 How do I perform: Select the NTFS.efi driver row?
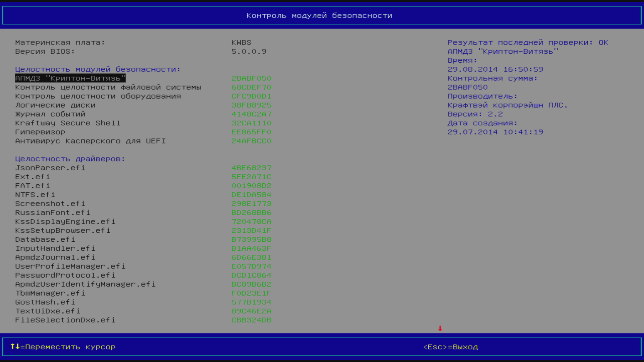[35, 195]
